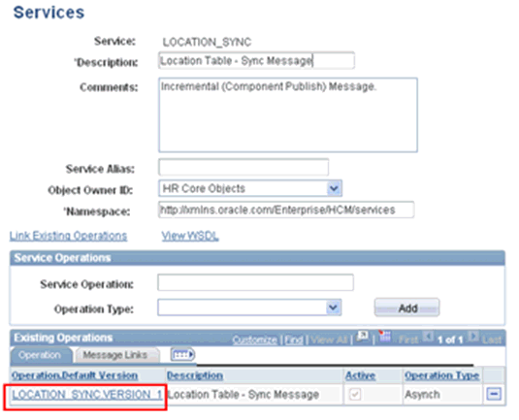The image size is (519, 420).
Task: Switch to the Message Links tab
Action: [116, 355]
